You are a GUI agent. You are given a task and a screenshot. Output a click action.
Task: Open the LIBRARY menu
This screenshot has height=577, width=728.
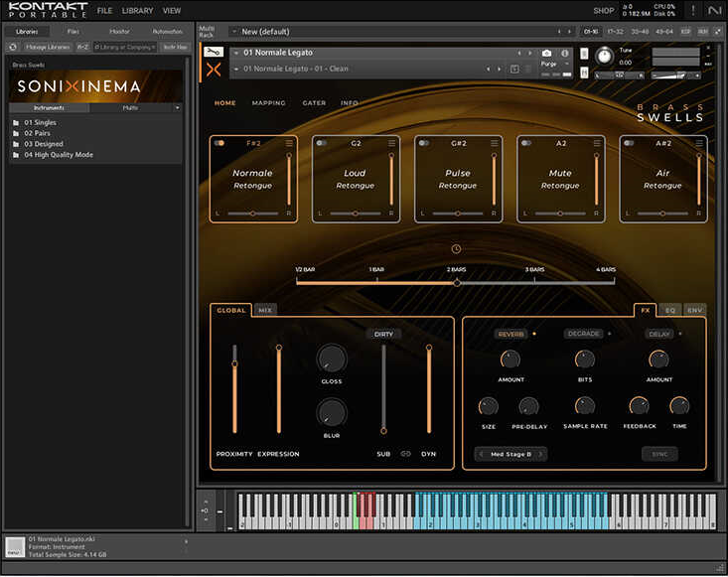coord(137,10)
